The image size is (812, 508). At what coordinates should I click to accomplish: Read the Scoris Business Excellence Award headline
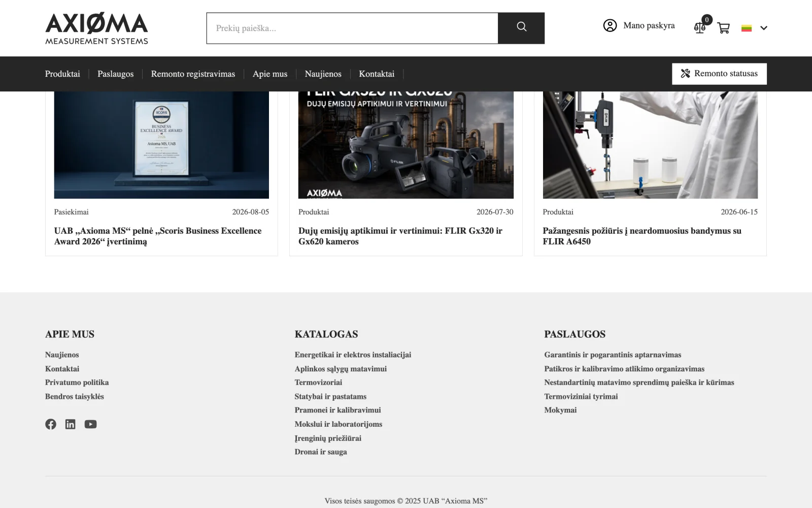click(158, 236)
